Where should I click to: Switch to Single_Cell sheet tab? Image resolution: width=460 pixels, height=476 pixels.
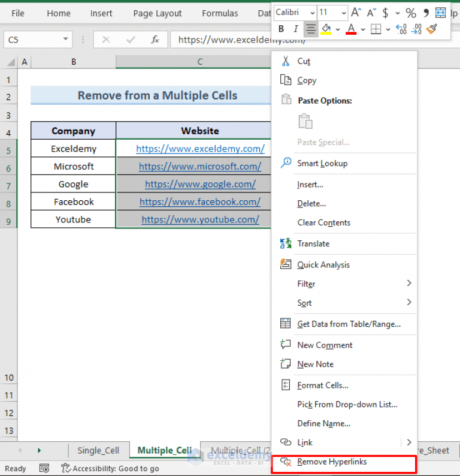[x=98, y=450]
